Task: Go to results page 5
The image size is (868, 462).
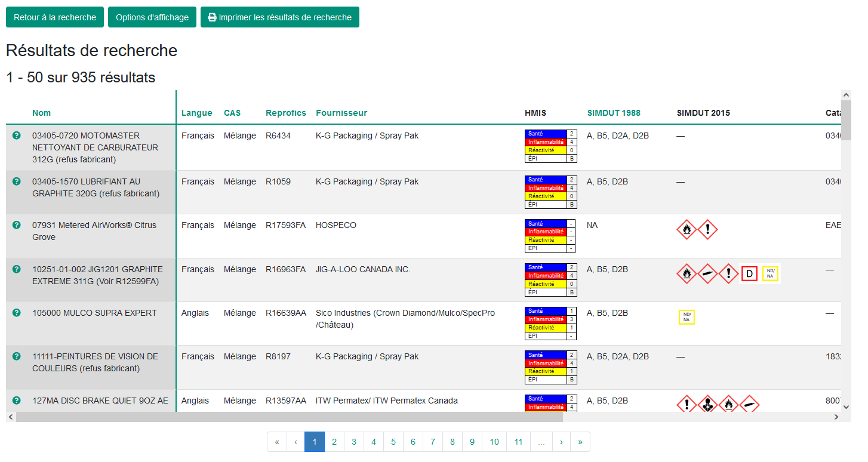Action: tap(393, 442)
